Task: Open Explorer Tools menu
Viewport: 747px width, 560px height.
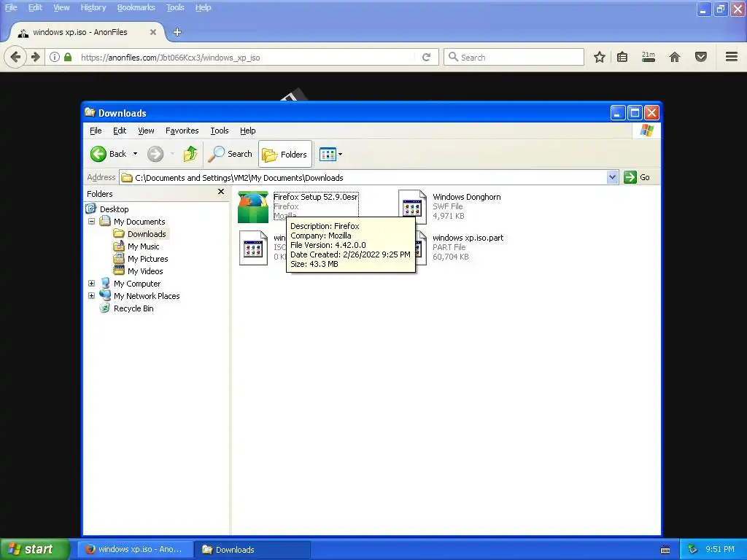Action: tap(219, 131)
